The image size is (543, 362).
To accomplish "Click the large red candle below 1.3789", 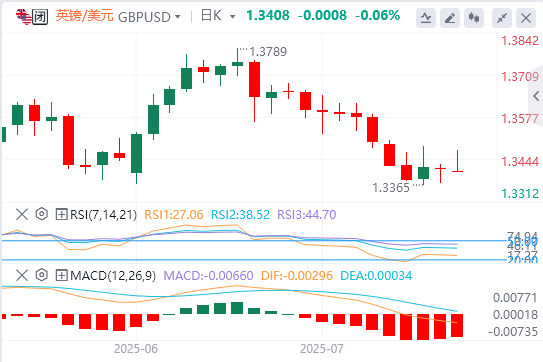I will (255, 79).
